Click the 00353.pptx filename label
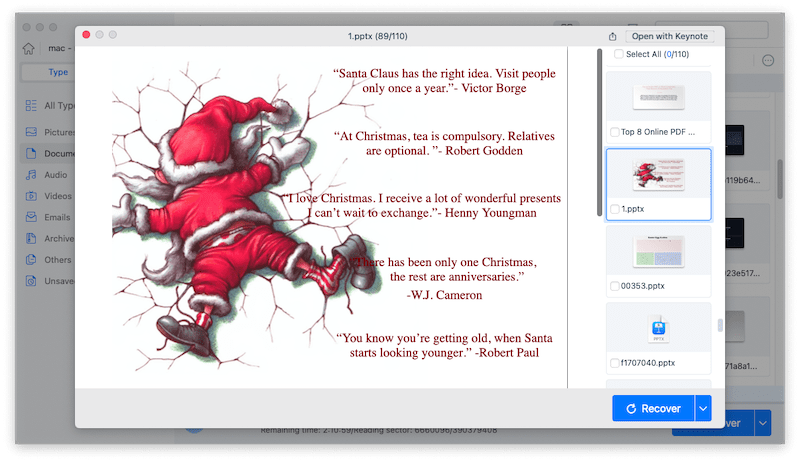This screenshot has width=800, height=462. tap(642, 286)
